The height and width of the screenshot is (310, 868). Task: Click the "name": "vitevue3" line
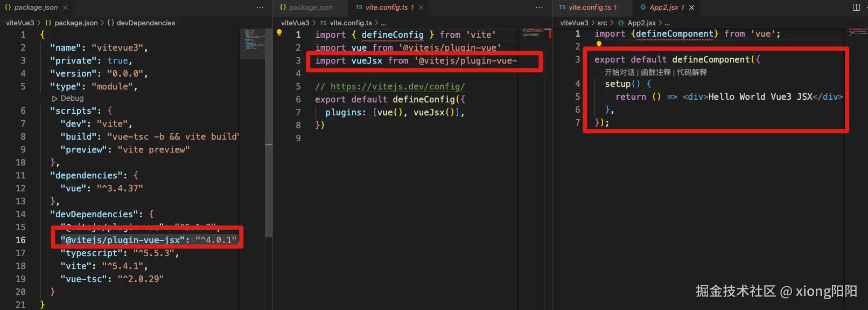click(x=99, y=47)
